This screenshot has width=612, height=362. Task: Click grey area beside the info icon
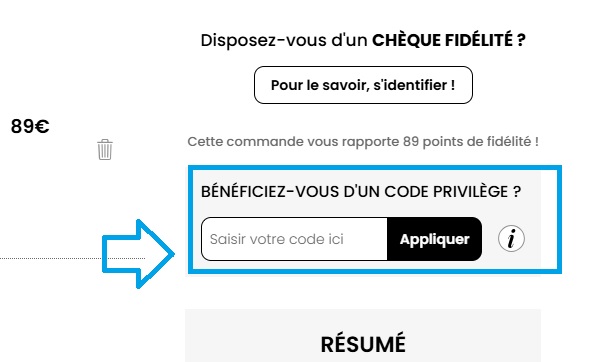[x=533, y=239]
